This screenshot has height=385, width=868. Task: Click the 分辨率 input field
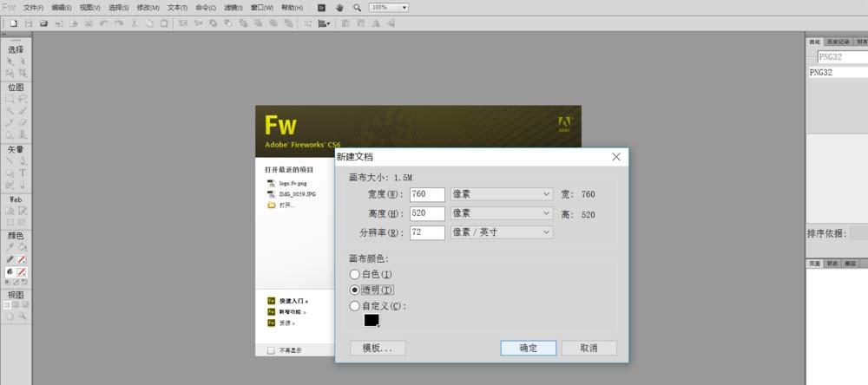point(427,232)
